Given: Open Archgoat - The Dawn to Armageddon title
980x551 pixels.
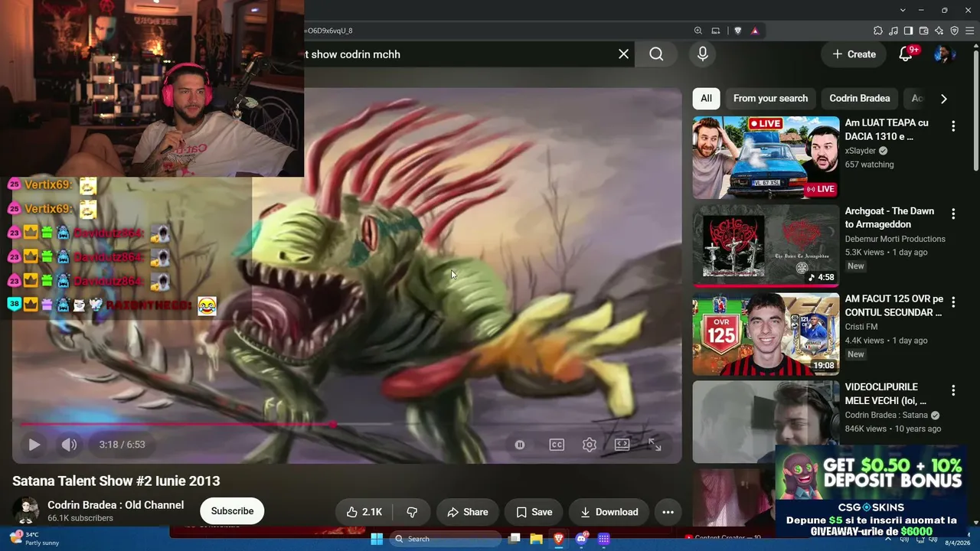Looking at the screenshot, I should [x=890, y=217].
